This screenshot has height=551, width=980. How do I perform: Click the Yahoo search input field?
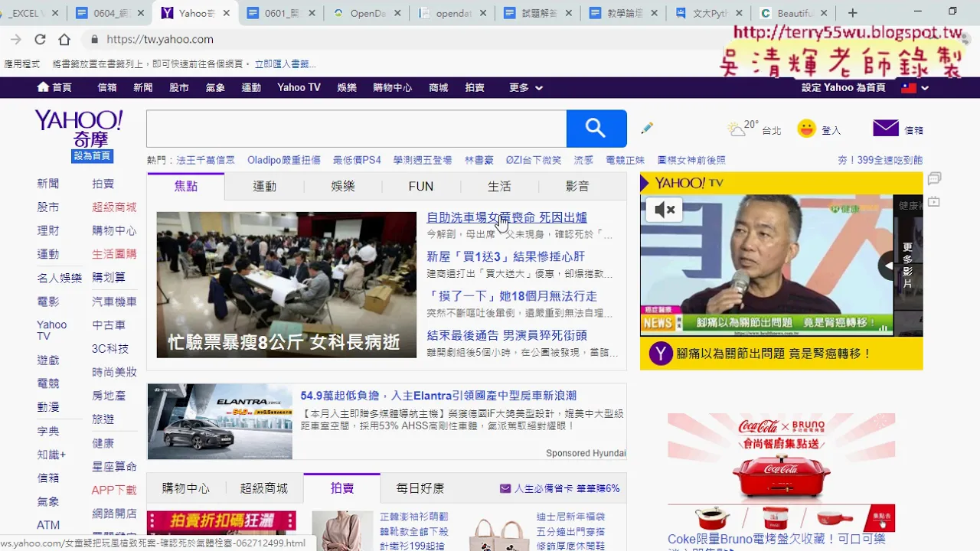point(356,129)
